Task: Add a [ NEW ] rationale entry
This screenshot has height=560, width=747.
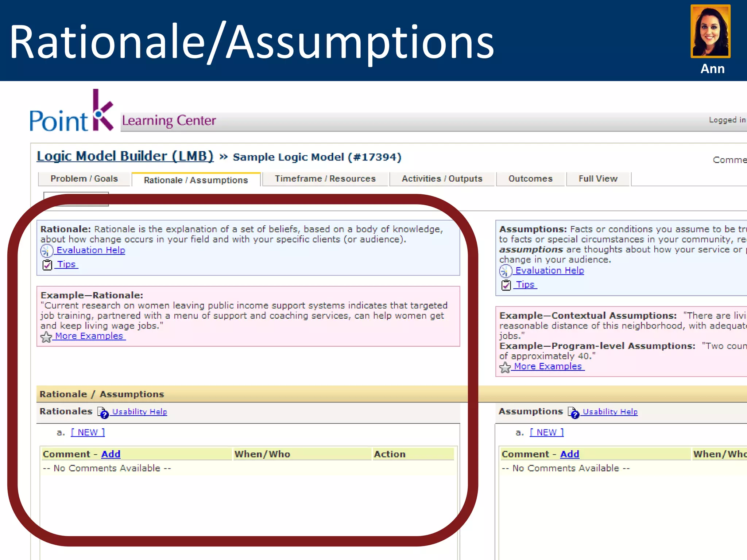Action: pyautogui.click(x=88, y=432)
